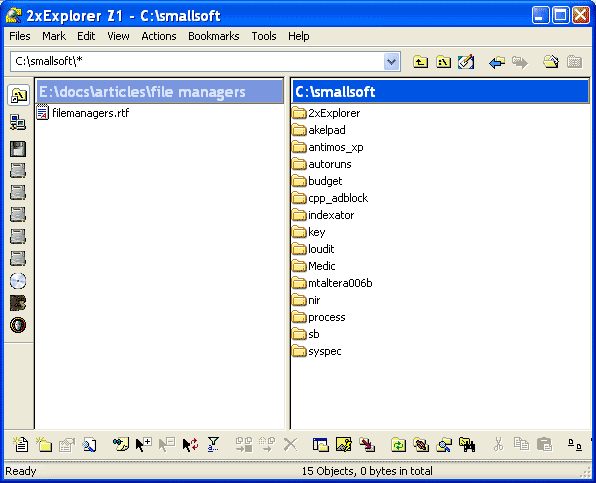Activate the E:\docs\articles\file managers pane header
The width and height of the screenshot is (596, 483).
tap(159, 92)
